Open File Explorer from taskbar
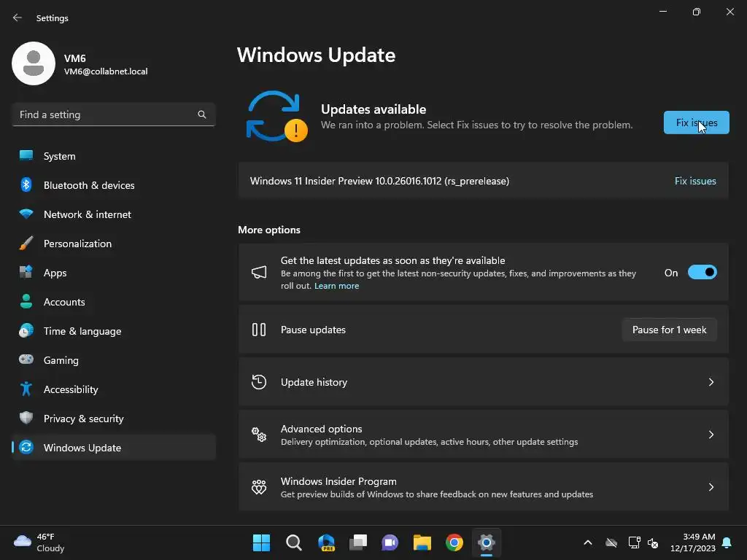 pyautogui.click(x=422, y=542)
